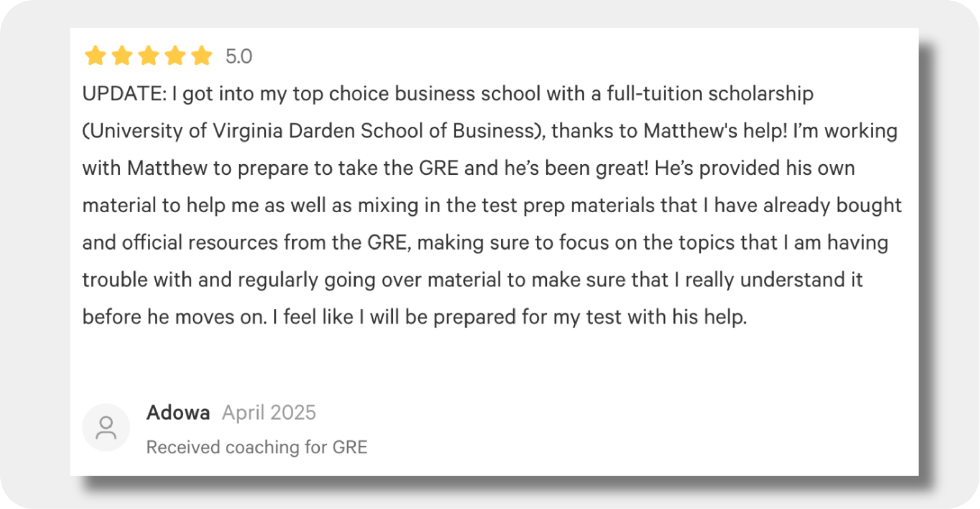Viewport: 980px width, 509px height.
Task: Click the fifth yellow rating star
Action: point(202,56)
